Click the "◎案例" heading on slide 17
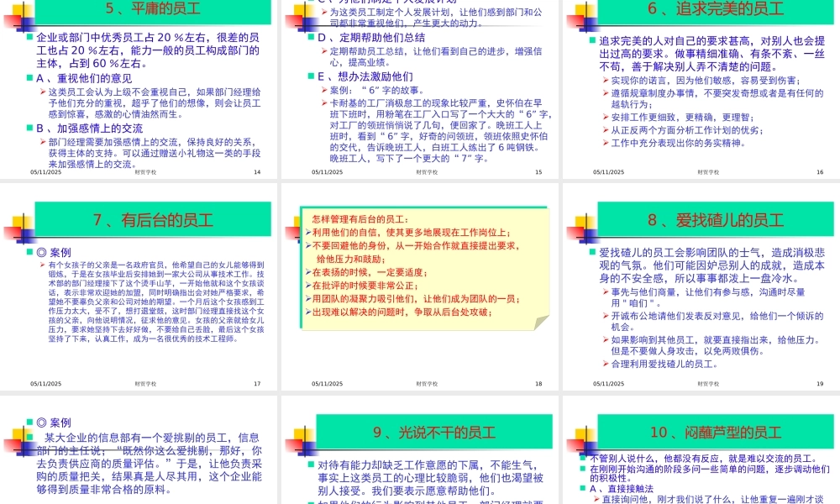The image size is (840, 504). tap(54, 252)
